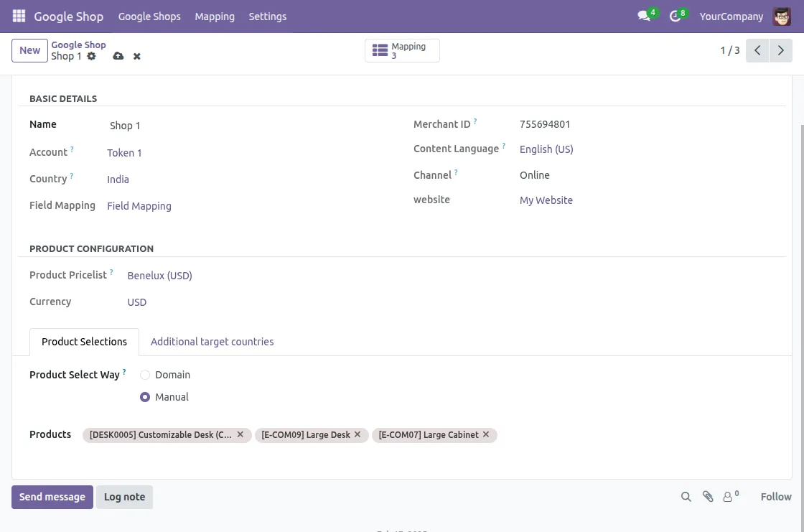Screen dimensions: 804x532
Task: Remove the Large Desk product tag
Action: pyautogui.click(x=357, y=434)
